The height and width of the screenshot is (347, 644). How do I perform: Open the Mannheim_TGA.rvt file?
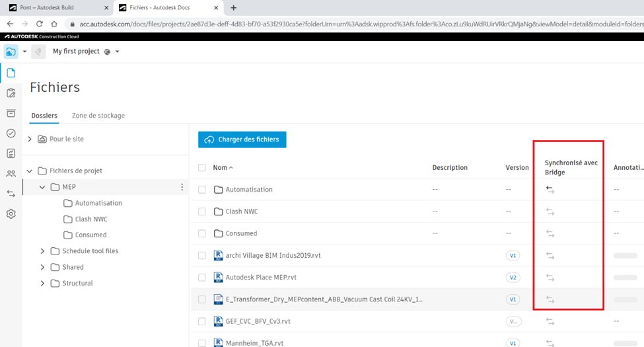pyautogui.click(x=255, y=343)
